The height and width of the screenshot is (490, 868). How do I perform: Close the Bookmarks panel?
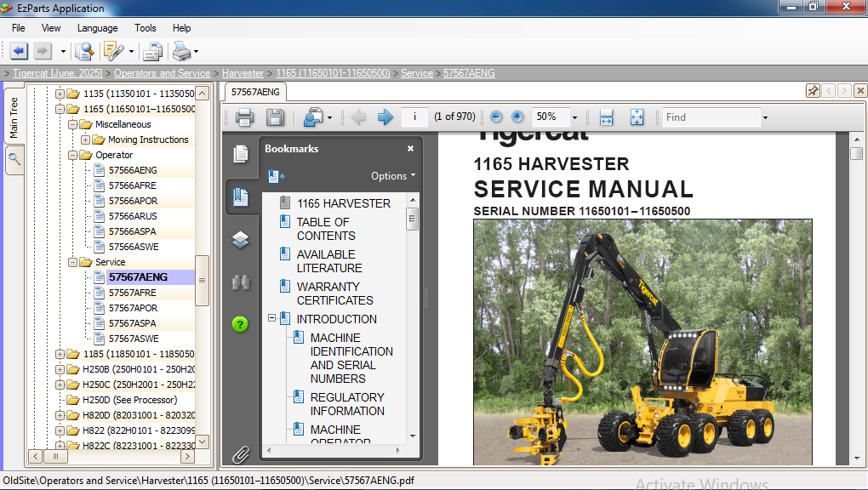pyautogui.click(x=410, y=148)
